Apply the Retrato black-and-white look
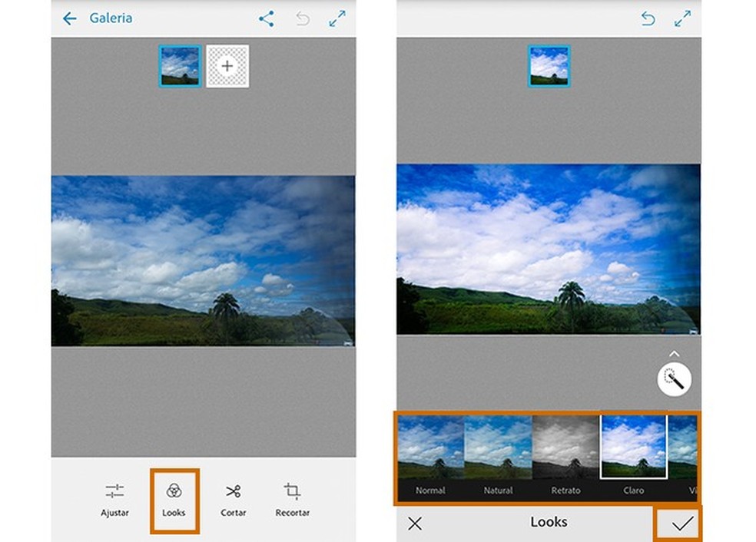The width and height of the screenshot is (756, 542). [565, 457]
